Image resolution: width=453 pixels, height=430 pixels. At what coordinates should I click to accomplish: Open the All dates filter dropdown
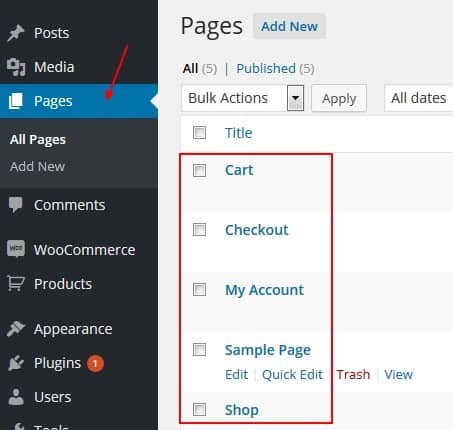click(x=419, y=98)
